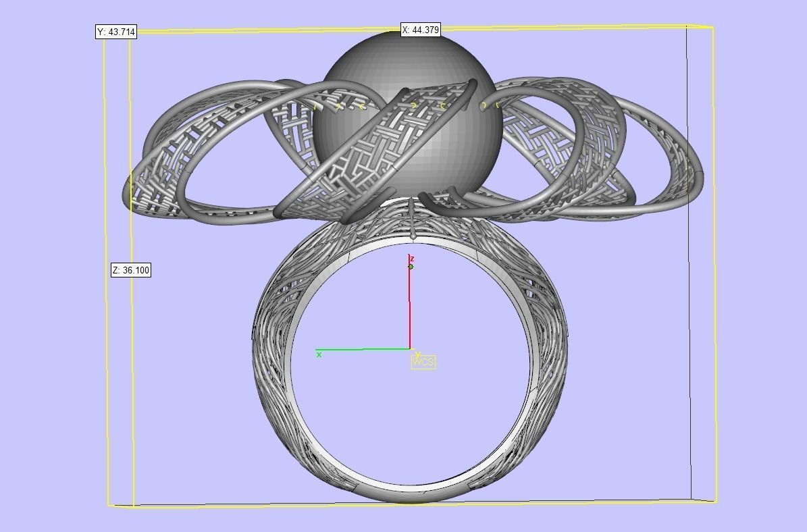Click the X: 44.379 dimension label
807x532 pixels.
tap(421, 30)
